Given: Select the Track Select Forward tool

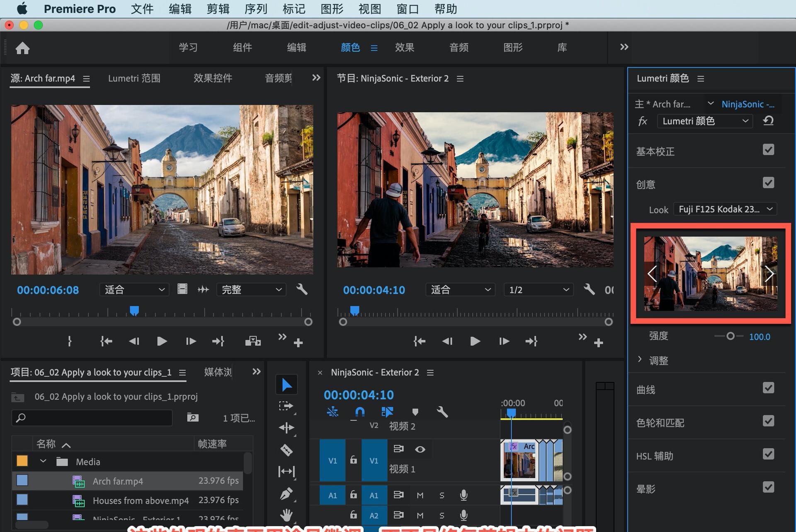Looking at the screenshot, I should (286, 406).
